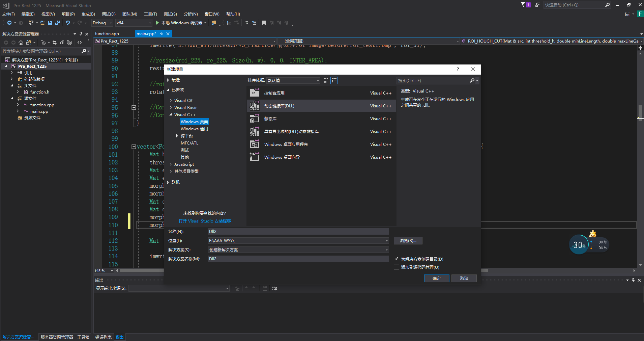Screen dimensions: 644x341
Task: Select the Windows 桌面应用程序 template
Action: 303,144
